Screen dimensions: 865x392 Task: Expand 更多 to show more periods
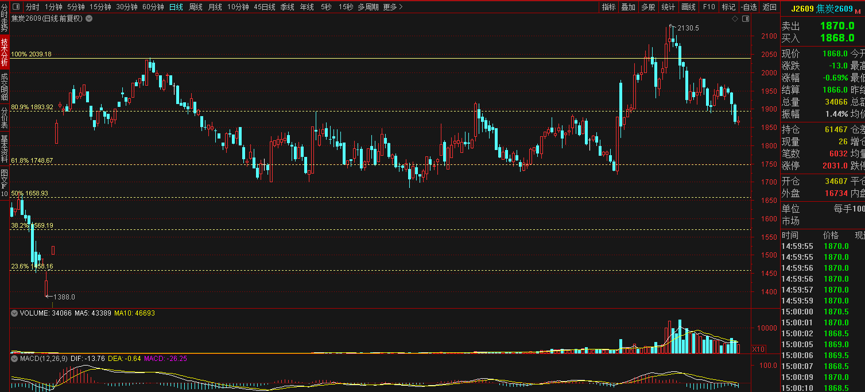pos(392,7)
